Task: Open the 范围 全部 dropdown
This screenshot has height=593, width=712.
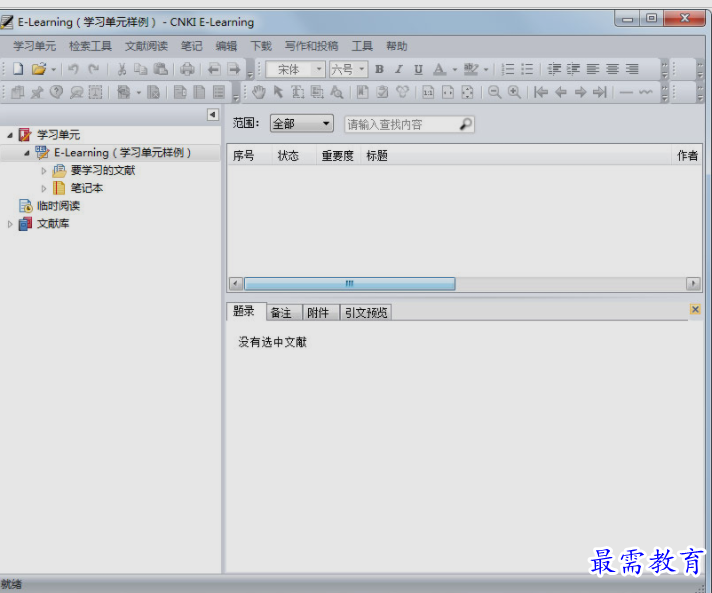Action: click(x=302, y=124)
